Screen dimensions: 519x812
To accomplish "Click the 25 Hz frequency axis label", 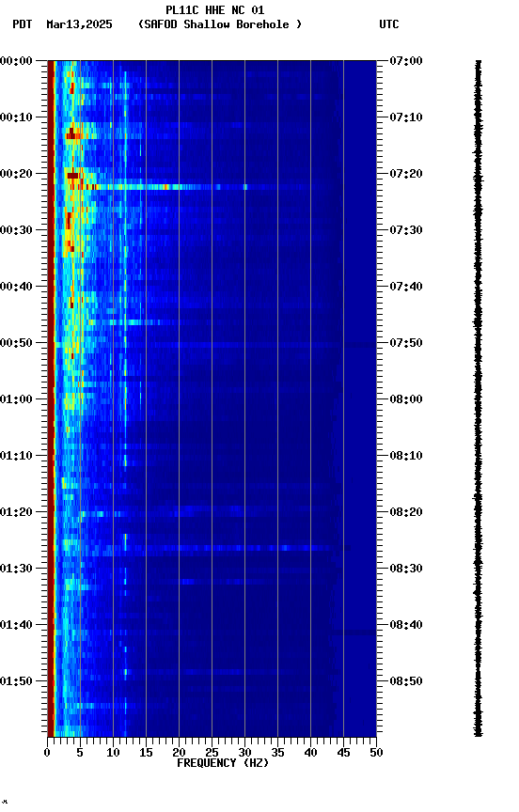I will 212,753.
